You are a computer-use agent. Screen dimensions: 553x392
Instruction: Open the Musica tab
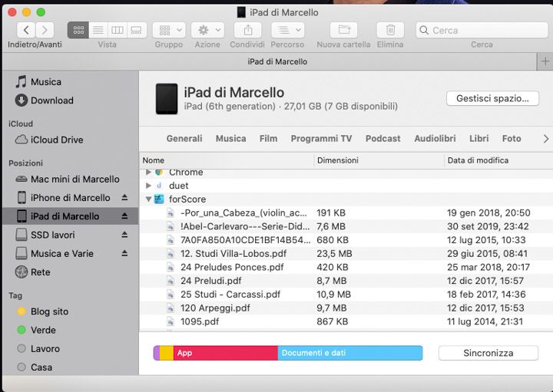pos(230,138)
